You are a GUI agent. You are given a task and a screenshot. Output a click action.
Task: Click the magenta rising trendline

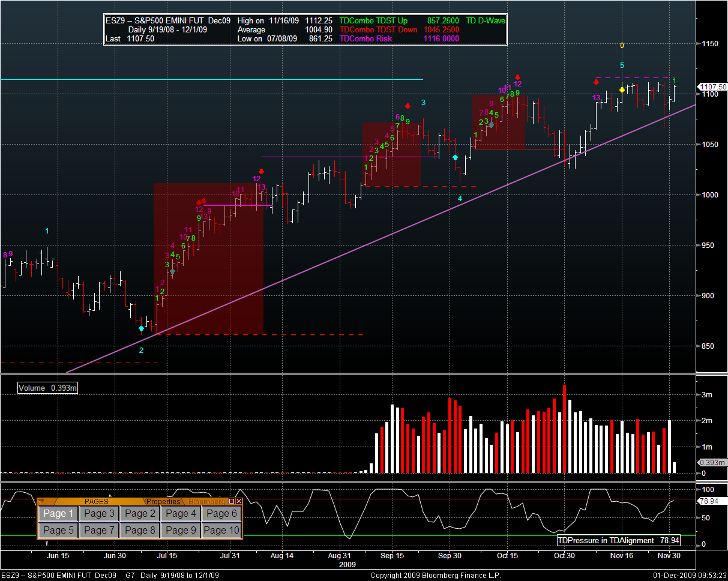point(360,247)
